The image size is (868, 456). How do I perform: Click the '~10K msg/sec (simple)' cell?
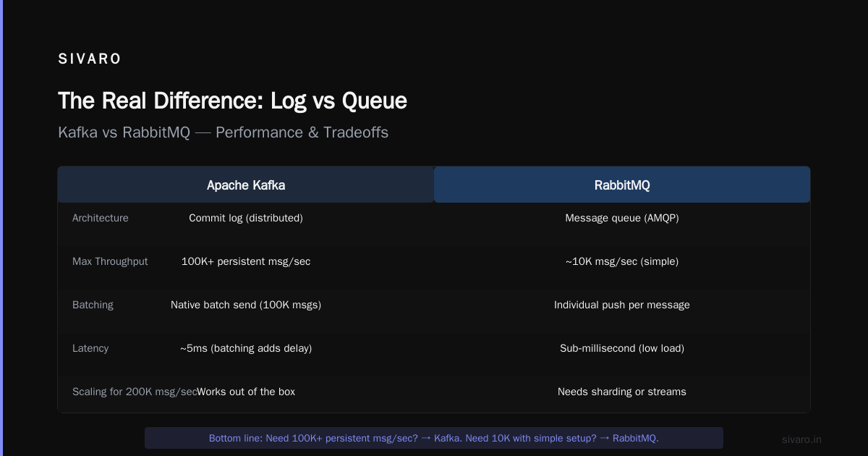tap(622, 261)
